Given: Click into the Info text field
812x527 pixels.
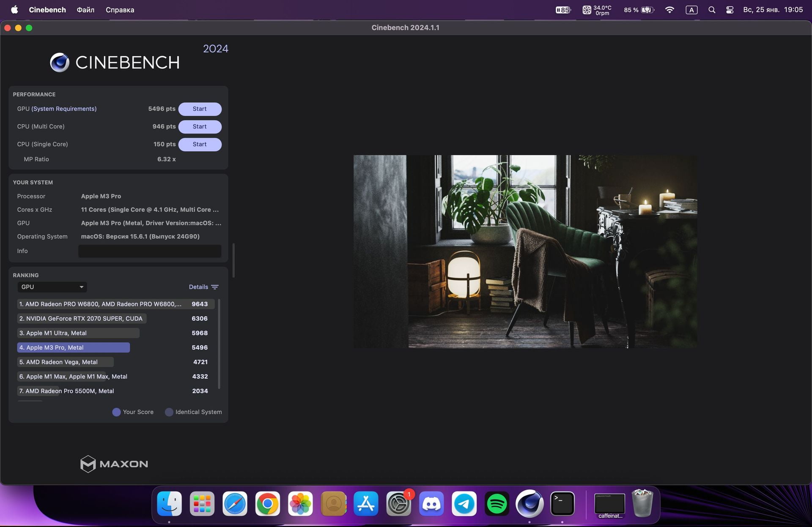Looking at the screenshot, I should (x=150, y=251).
